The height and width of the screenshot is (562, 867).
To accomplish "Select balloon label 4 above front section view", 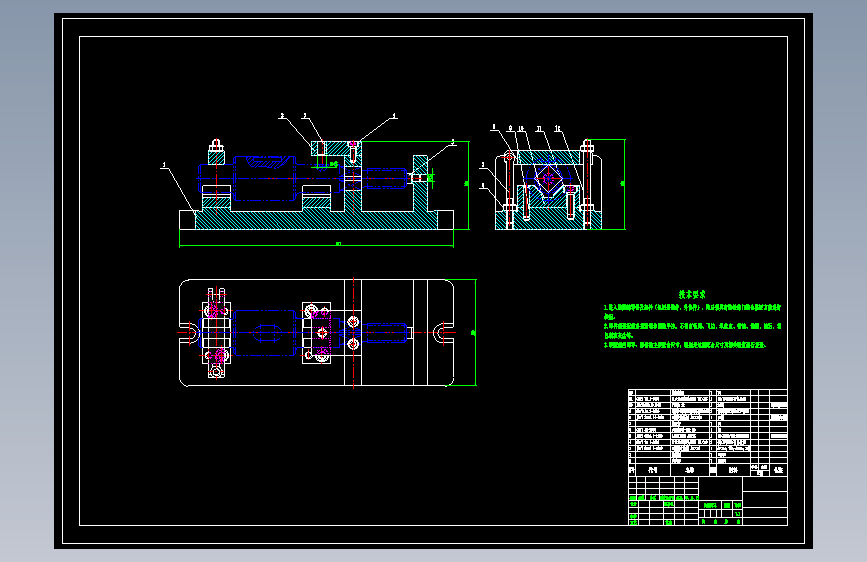I will [394, 116].
